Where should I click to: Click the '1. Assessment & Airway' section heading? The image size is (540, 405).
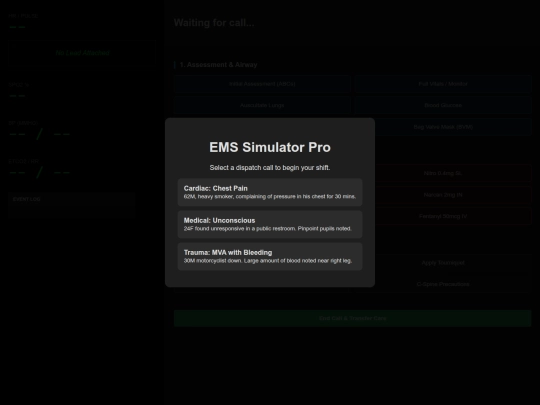click(x=218, y=65)
